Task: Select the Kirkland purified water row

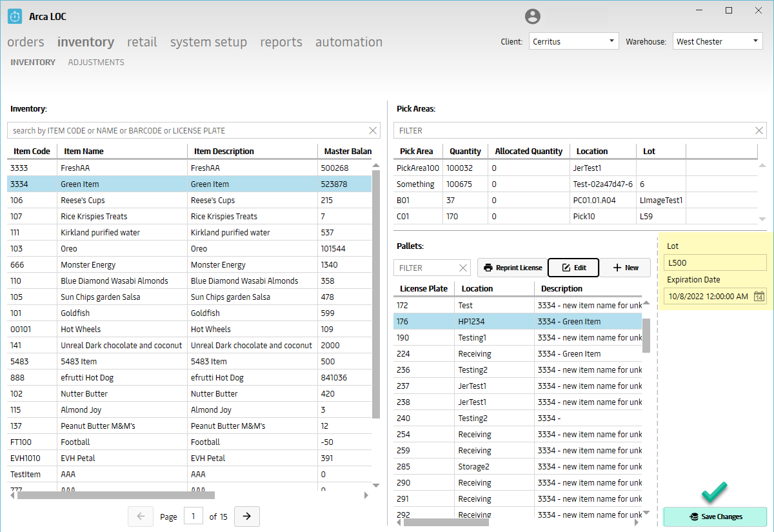Action: point(190,233)
